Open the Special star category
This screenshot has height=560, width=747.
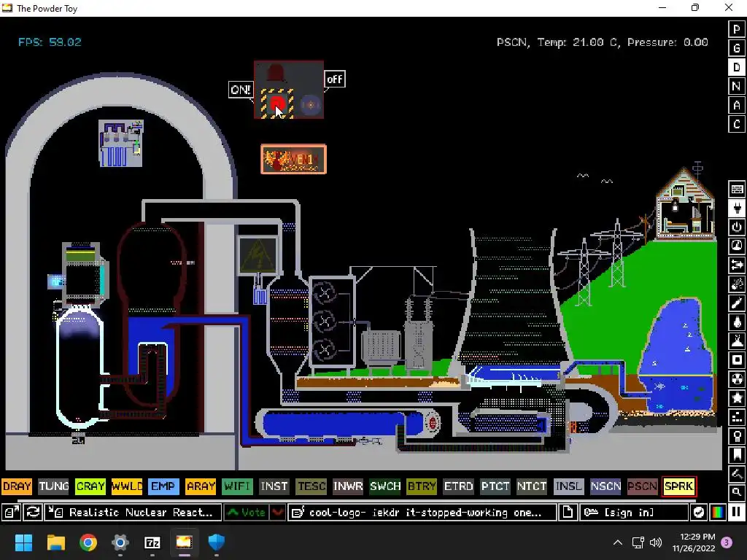[737, 398]
